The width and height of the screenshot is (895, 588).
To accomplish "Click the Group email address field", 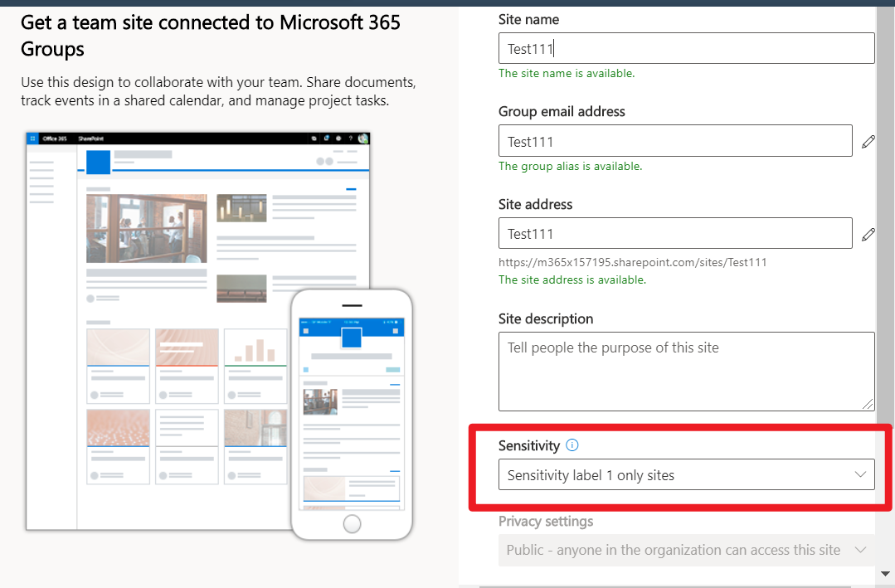I will 675,141.
